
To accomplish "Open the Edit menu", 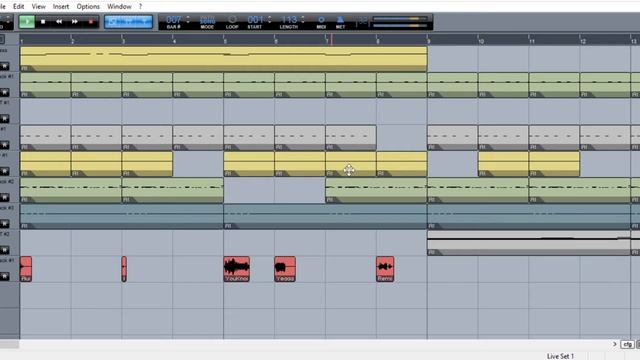I will tap(18, 7).
